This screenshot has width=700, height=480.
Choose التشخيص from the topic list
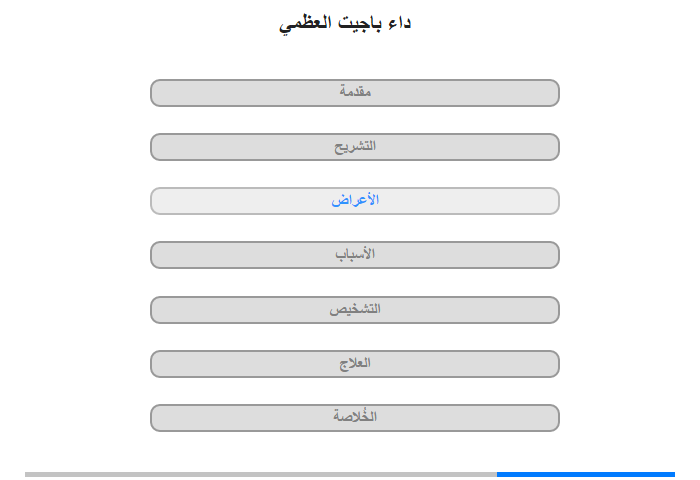[355, 310]
